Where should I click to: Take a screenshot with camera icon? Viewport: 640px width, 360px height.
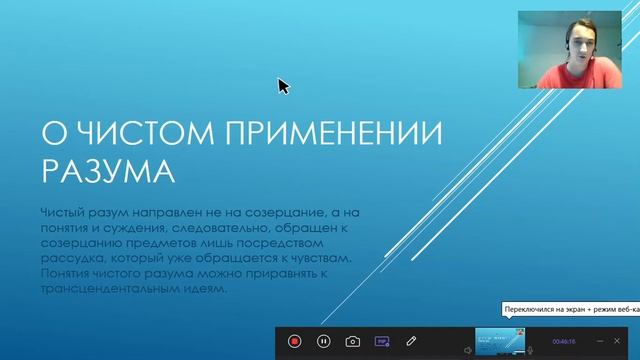pos(353,341)
